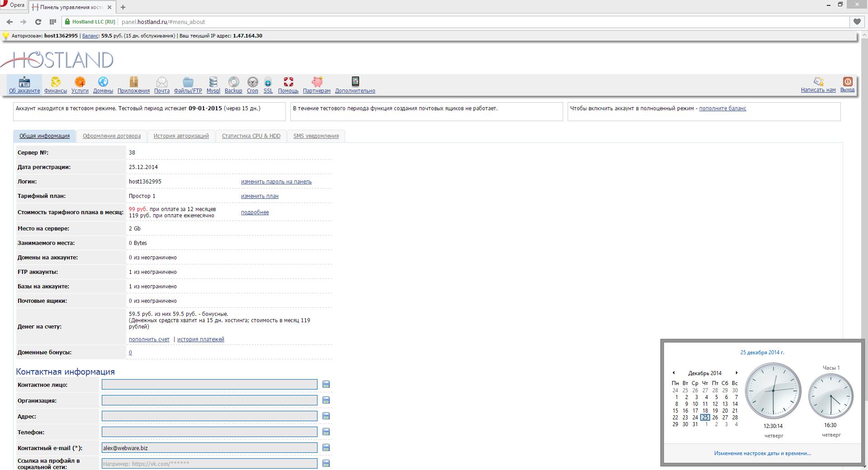Click the изменить пароль на панель link
Image resolution: width=868 pixels, height=470 pixels.
tap(276, 182)
